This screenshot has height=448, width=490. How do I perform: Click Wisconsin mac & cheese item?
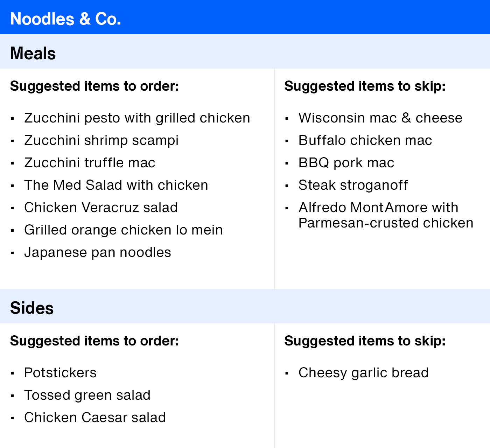(x=380, y=118)
